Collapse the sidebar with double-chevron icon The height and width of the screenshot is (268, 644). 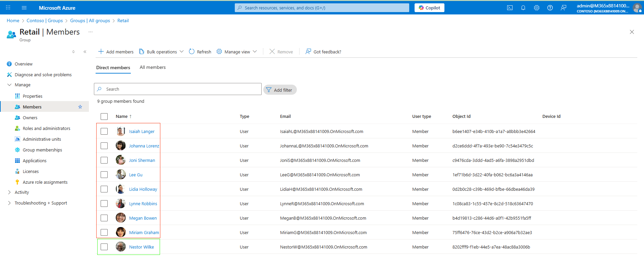click(x=85, y=52)
